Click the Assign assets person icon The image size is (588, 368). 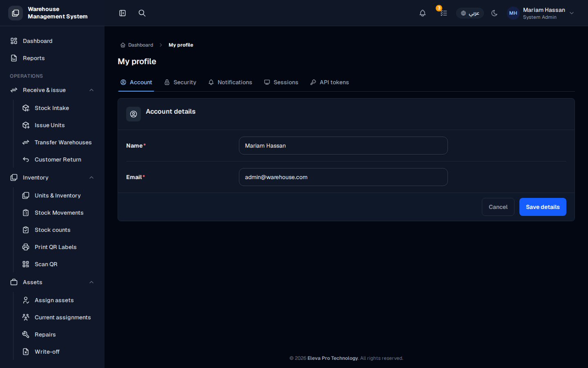[26, 300]
